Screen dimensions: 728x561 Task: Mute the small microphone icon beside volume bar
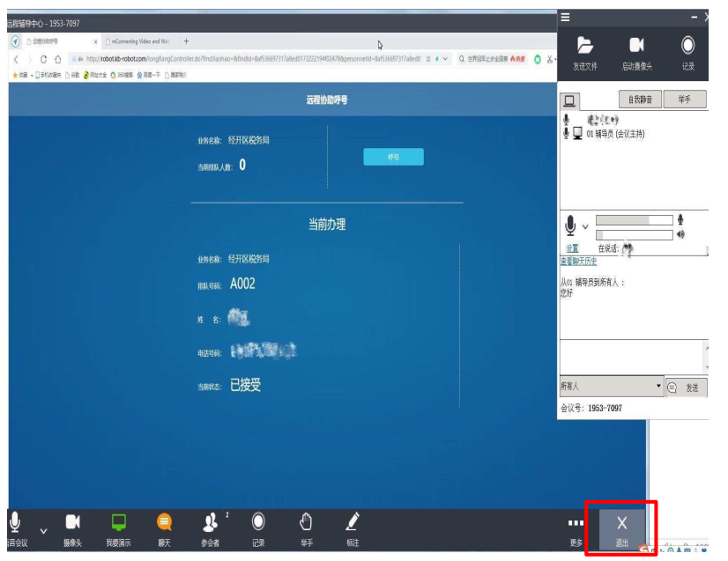[680, 219]
